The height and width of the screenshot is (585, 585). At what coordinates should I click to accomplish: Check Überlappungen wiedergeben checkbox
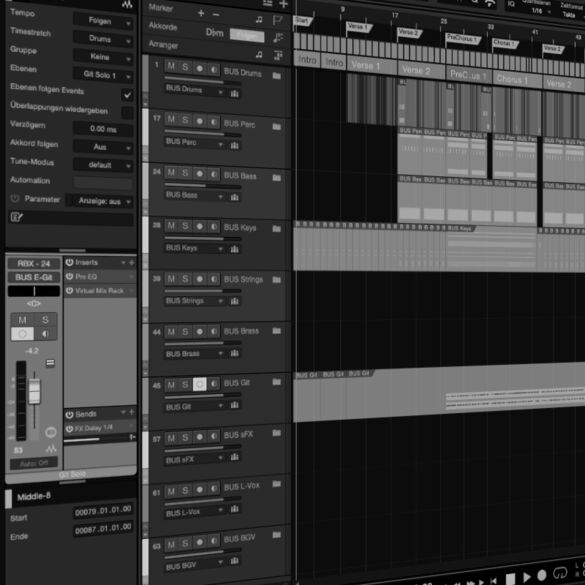pos(127,113)
